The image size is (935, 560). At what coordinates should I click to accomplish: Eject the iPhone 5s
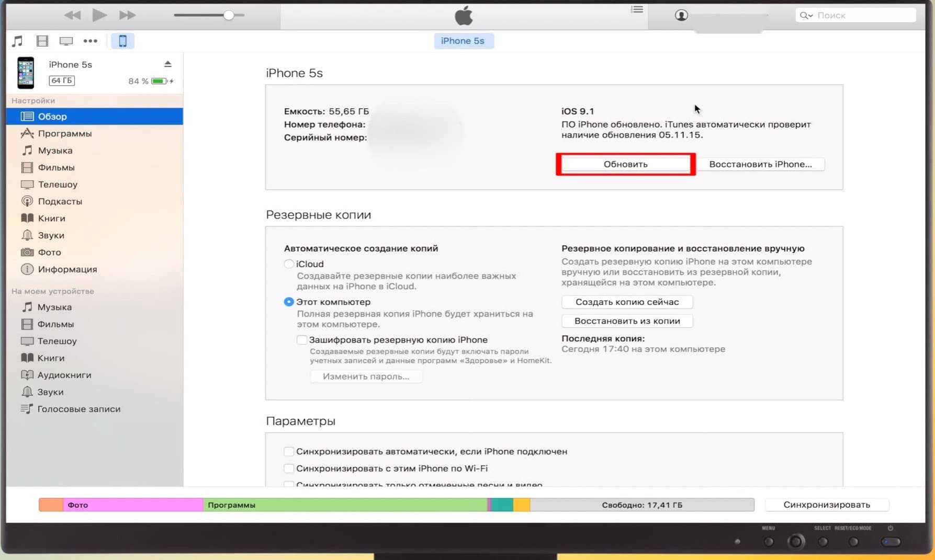point(167,64)
